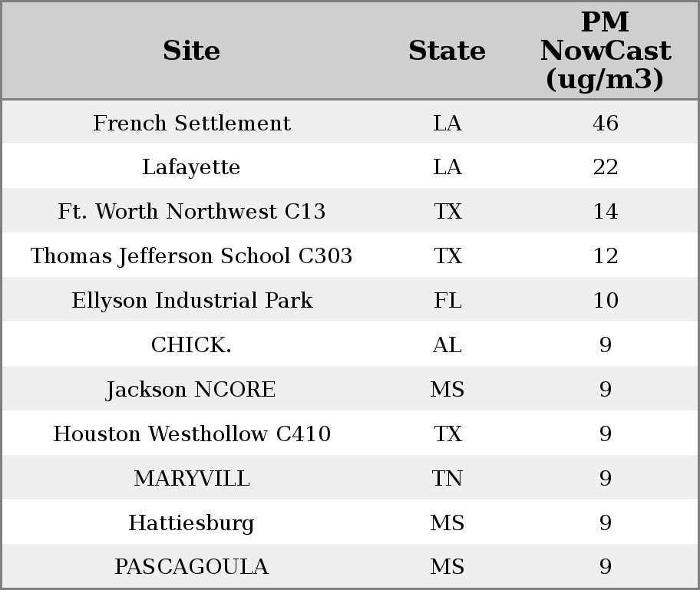Select the AL state cell

pyautogui.click(x=447, y=345)
